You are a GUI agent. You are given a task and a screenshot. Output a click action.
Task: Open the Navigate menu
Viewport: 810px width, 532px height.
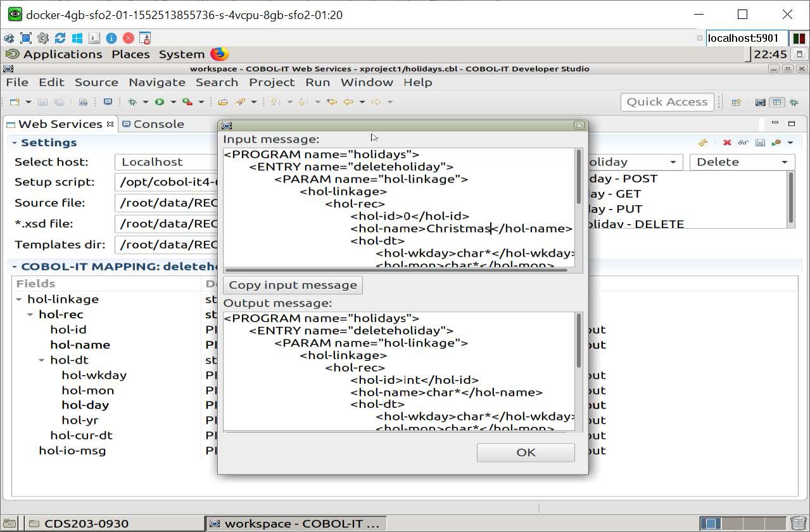click(x=156, y=82)
